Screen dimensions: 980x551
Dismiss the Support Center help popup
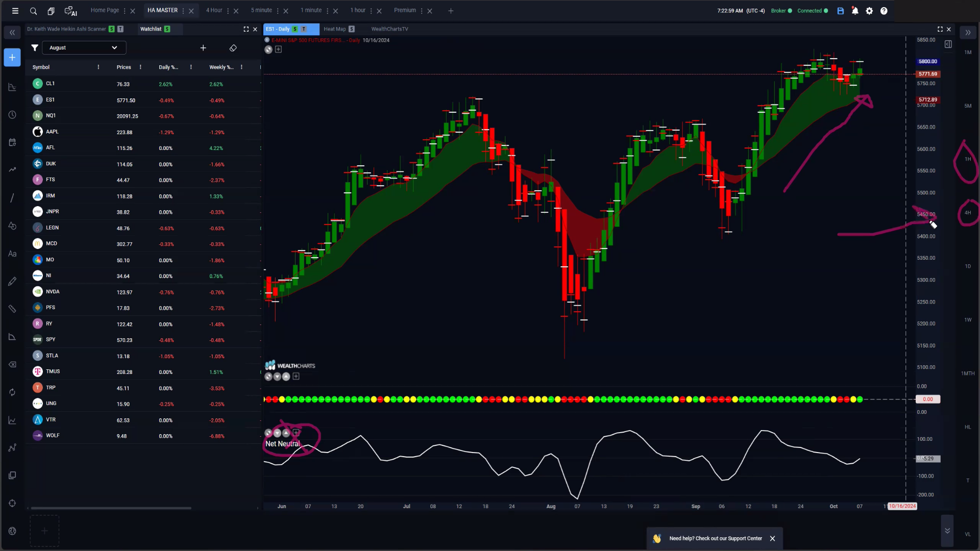click(x=772, y=538)
